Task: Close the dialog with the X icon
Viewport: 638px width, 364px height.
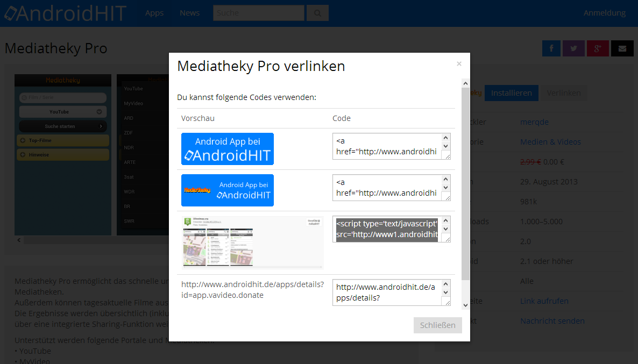Action: [459, 64]
